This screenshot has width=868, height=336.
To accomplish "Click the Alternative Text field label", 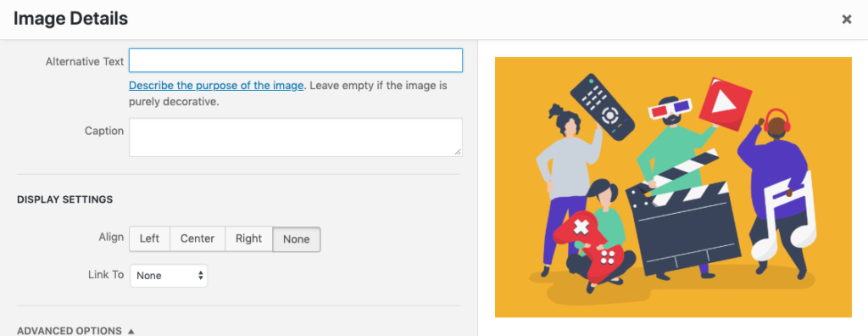I will [85, 62].
